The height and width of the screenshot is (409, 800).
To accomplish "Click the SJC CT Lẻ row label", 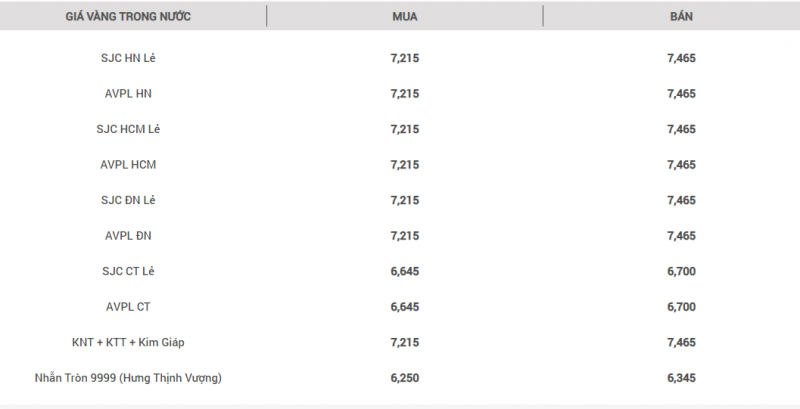I will 128,271.
